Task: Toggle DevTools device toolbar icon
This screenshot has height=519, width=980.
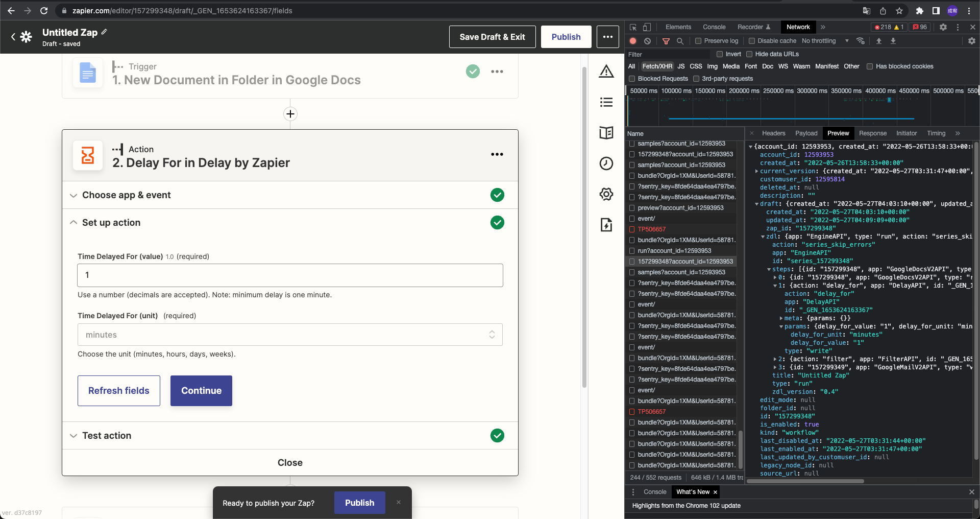Action: coord(647,27)
